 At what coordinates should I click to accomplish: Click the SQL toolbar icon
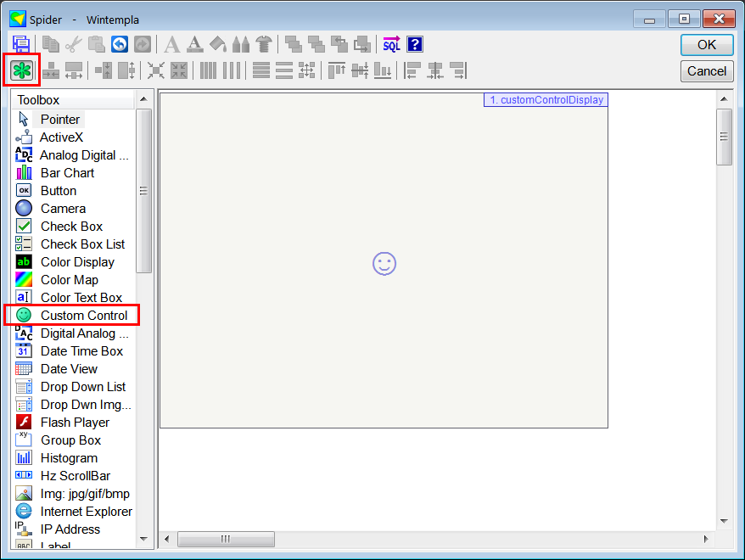point(391,45)
